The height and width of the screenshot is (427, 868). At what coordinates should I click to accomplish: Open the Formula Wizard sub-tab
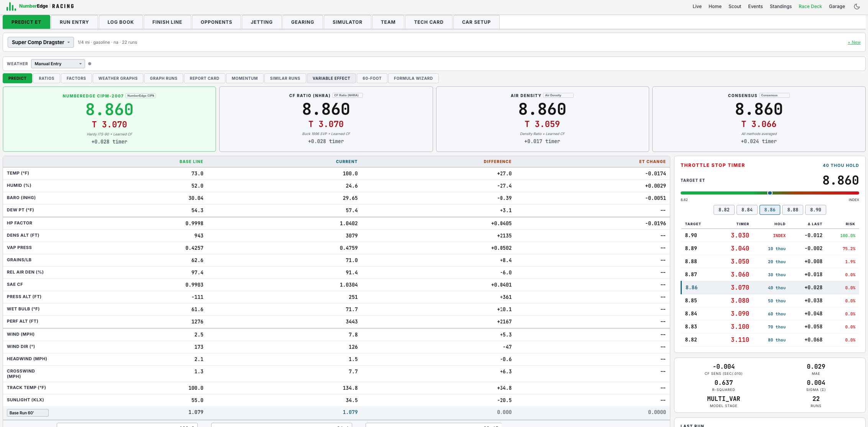tap(413, 78)
